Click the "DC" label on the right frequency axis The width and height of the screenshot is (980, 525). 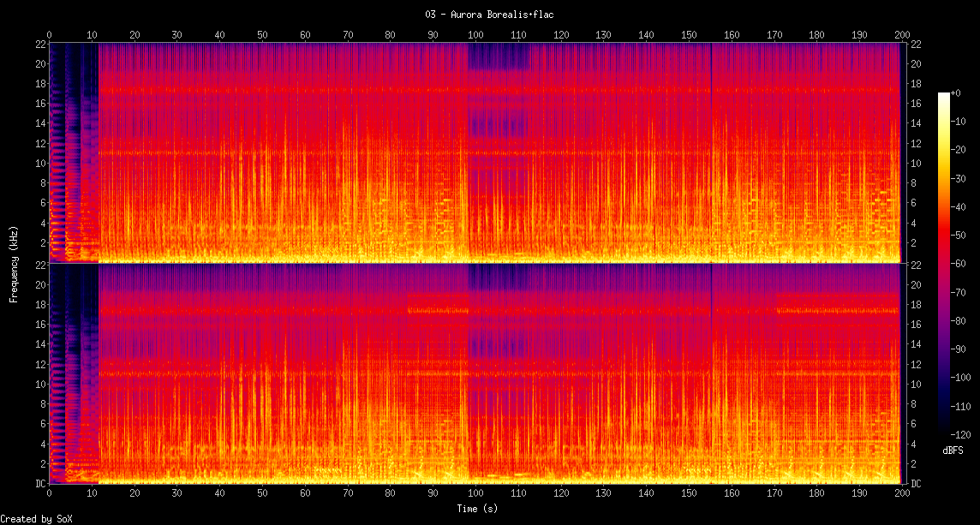tap(916, 483)
